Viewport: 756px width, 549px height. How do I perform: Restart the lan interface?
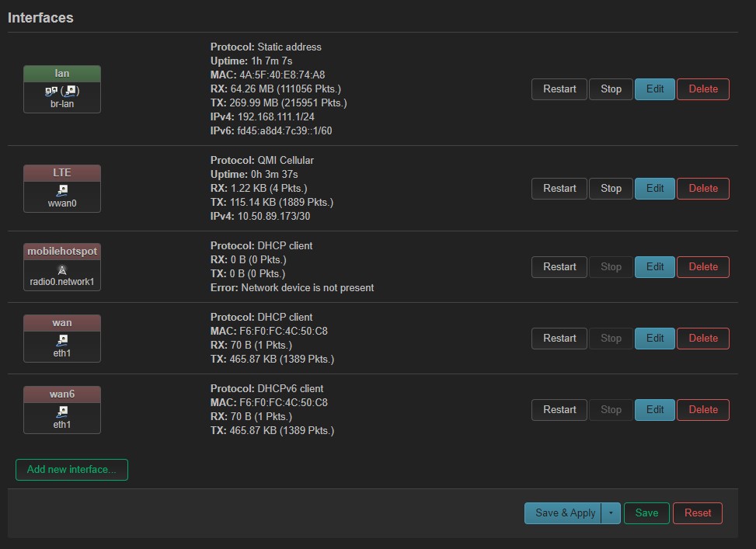click(559, 89)
